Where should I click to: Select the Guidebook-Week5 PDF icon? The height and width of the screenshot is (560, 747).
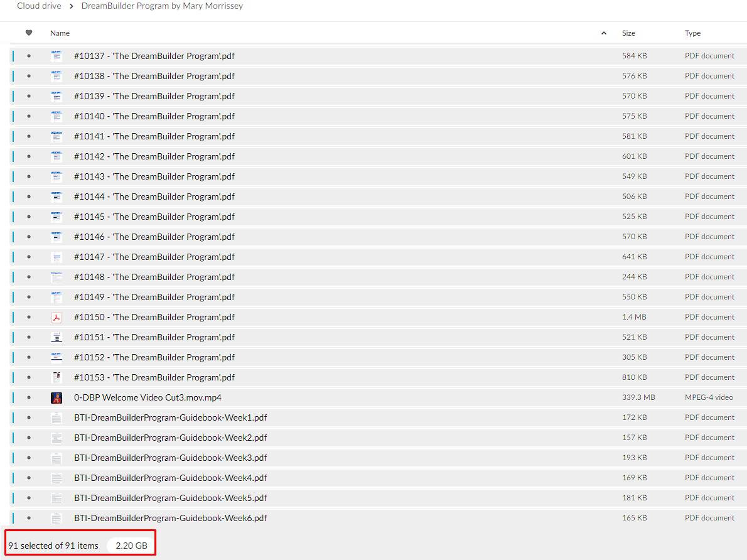click(x=56, y=498)
